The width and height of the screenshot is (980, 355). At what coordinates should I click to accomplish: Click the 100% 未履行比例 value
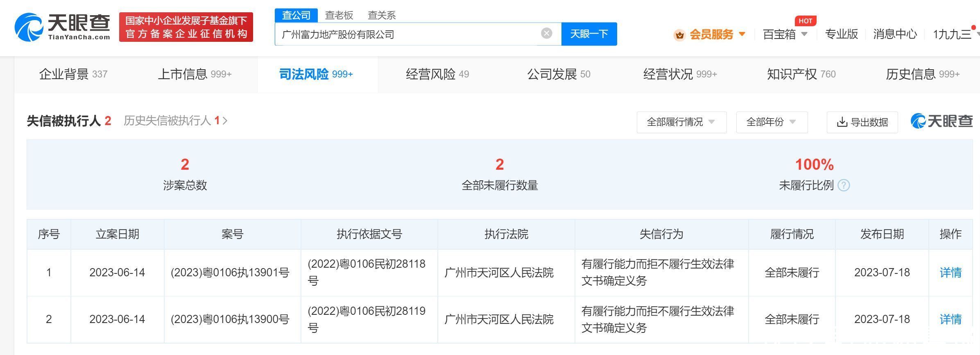coord(814,165)
